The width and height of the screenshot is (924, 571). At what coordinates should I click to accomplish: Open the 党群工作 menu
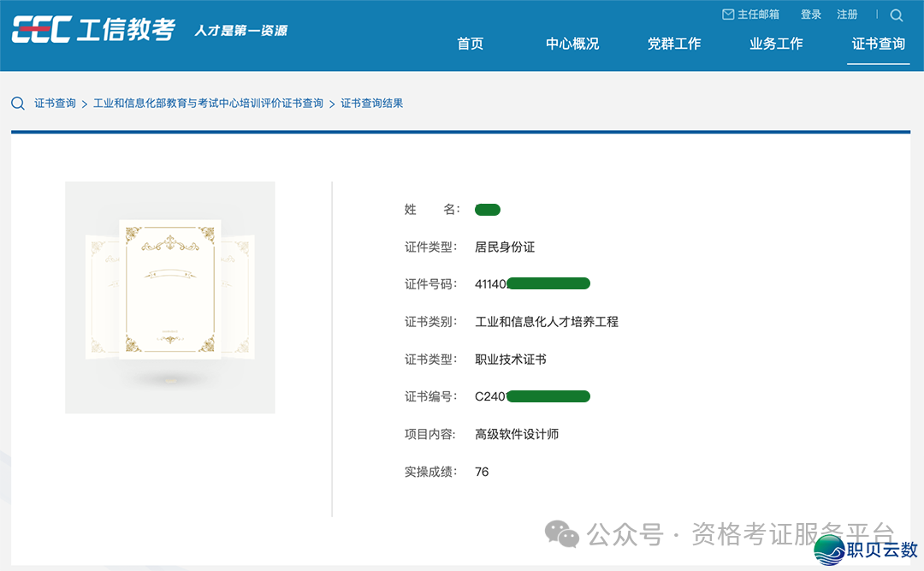point(674,44)
